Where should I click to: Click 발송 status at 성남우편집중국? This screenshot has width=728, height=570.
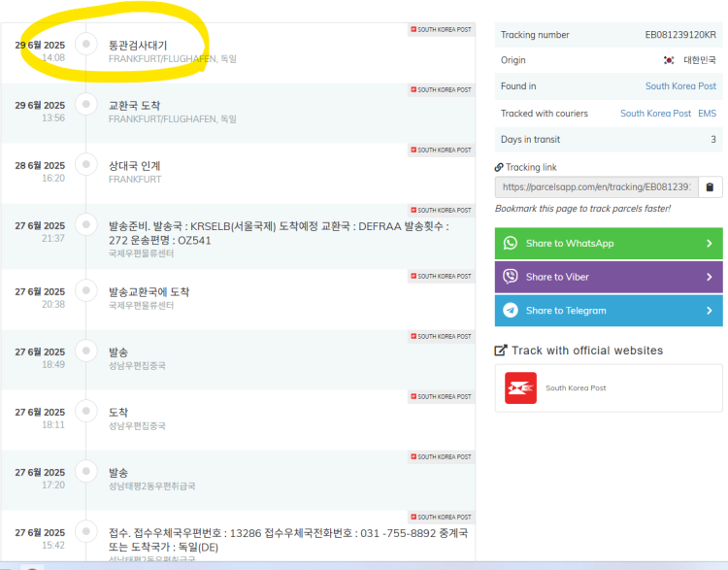(x=118, y=352)
